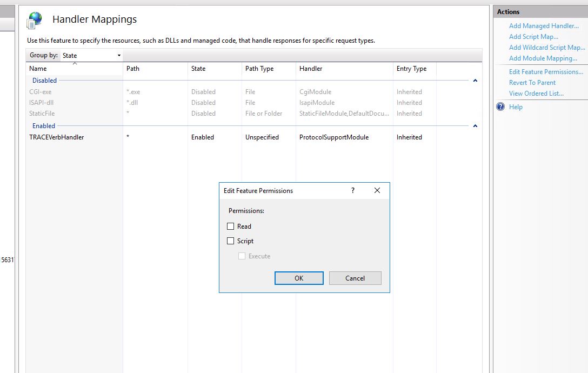This screenshot has height=373, width=588.
Task: Collapse the Disabled group section
Action: (x=475, y=81)
